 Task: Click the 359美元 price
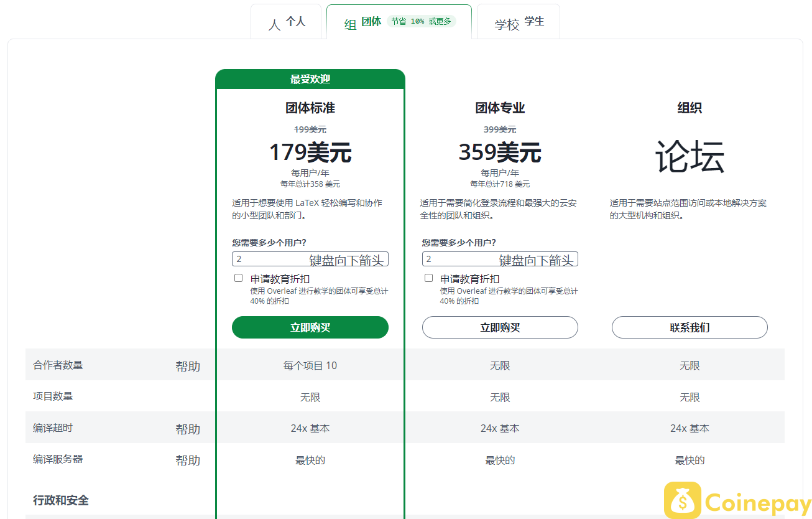(500, 152)
